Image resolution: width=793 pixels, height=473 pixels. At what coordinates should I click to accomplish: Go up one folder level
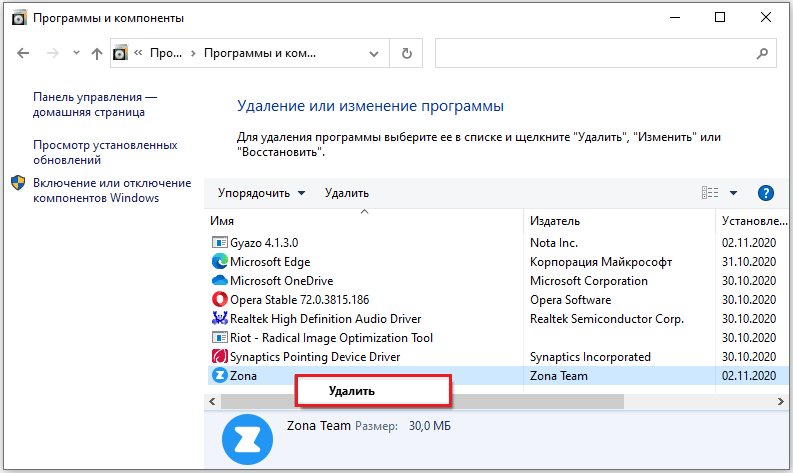[x=97, y=53]
